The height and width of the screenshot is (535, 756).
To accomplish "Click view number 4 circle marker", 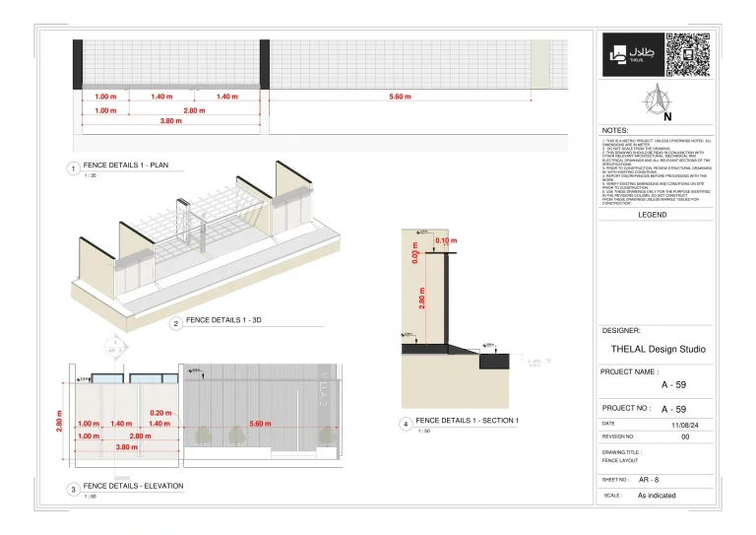I will tap(405, 424).
